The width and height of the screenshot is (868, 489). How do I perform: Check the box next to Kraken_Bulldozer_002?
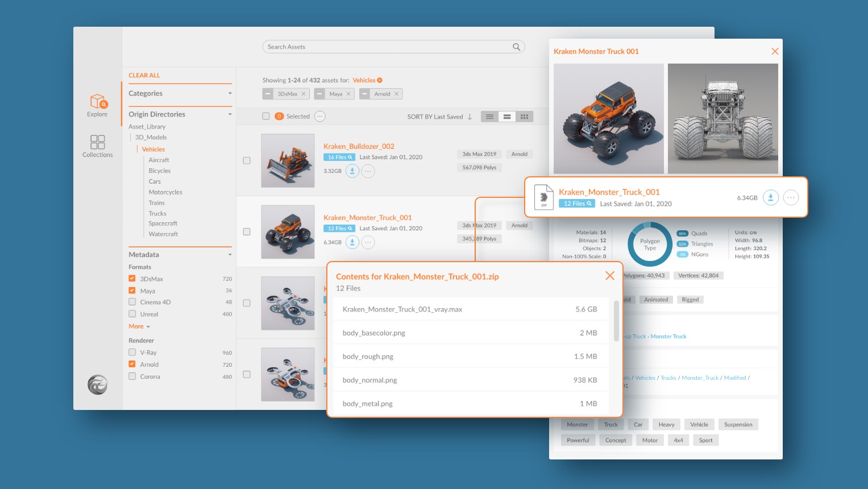point(247,160)
